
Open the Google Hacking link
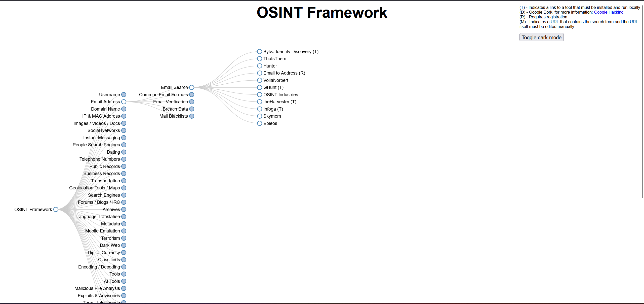pos(609,12)
